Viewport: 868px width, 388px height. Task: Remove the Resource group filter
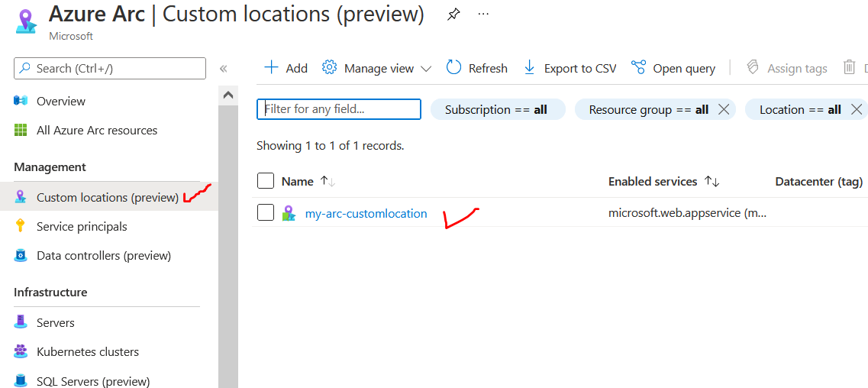tap(723, 109)
